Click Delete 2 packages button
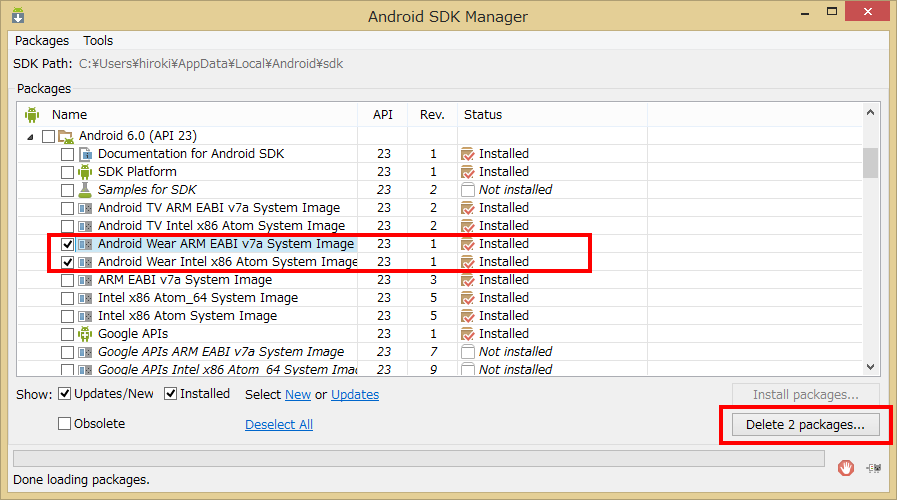 (x=805, y=424)
